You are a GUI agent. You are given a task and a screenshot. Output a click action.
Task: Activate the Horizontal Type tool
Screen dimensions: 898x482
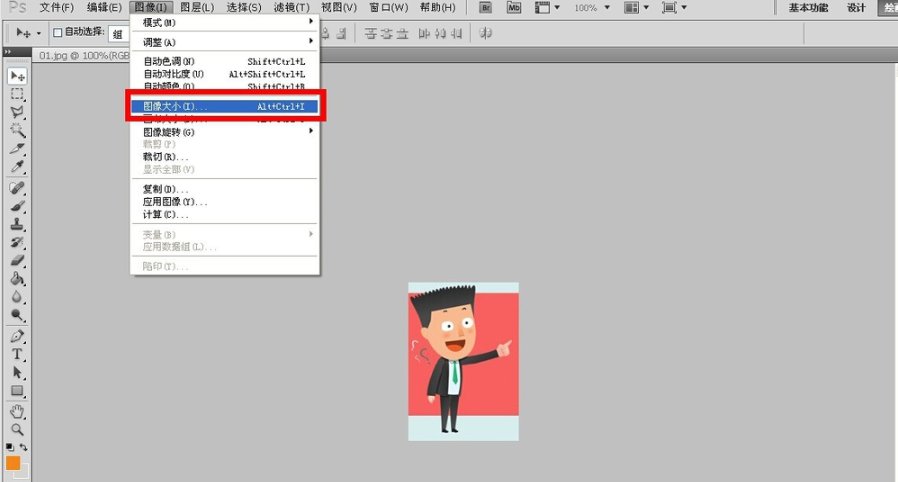point(17,354)
